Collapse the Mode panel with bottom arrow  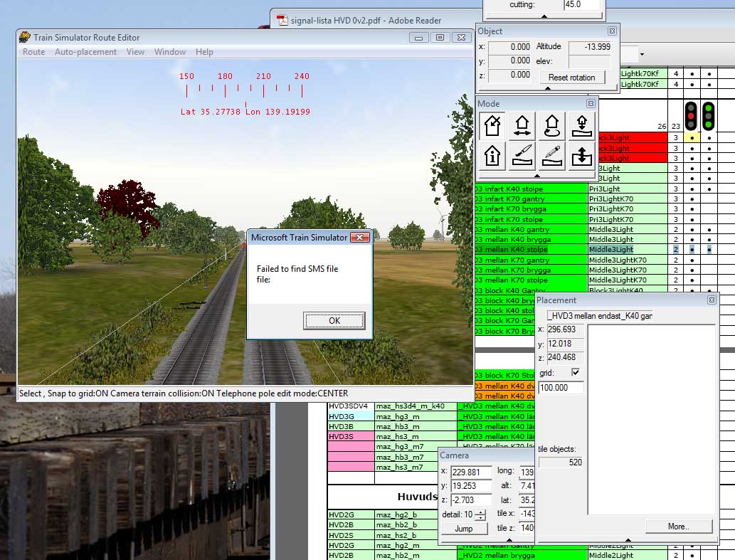[537, 175]
